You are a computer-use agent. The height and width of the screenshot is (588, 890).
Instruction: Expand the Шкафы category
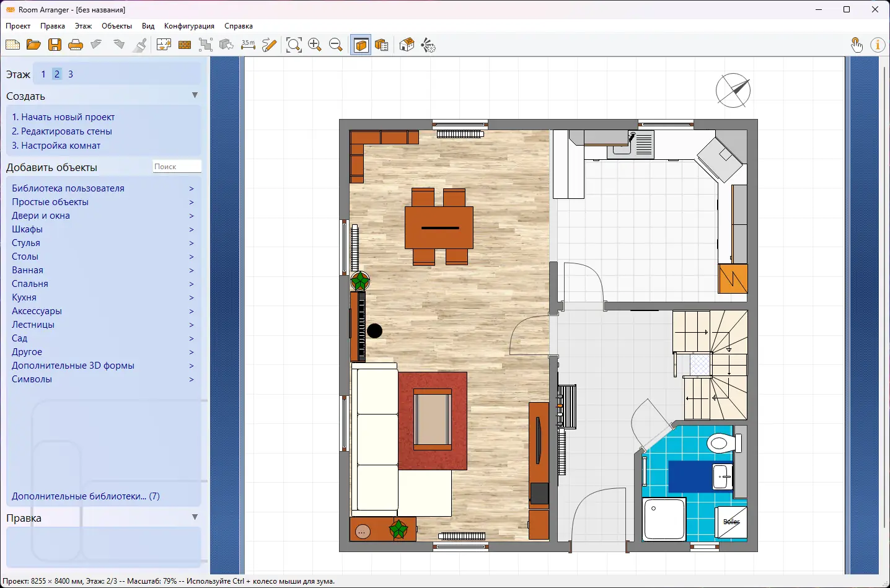103,229
